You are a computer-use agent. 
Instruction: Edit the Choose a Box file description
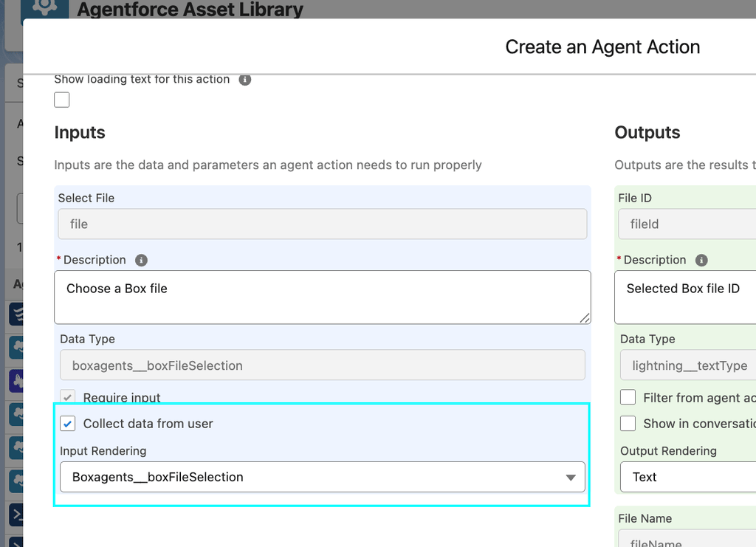322,297
